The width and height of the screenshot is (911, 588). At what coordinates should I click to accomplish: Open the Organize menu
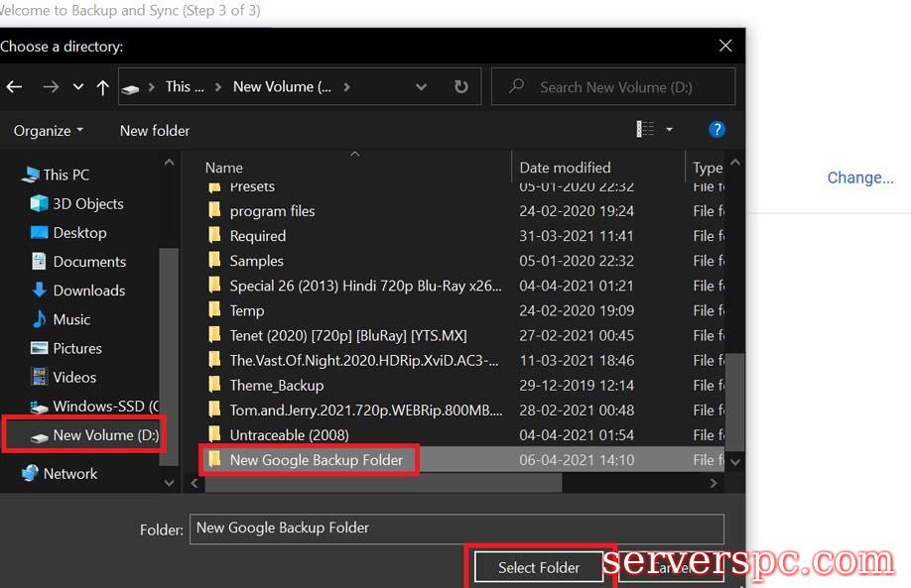(x=48, y=131)
